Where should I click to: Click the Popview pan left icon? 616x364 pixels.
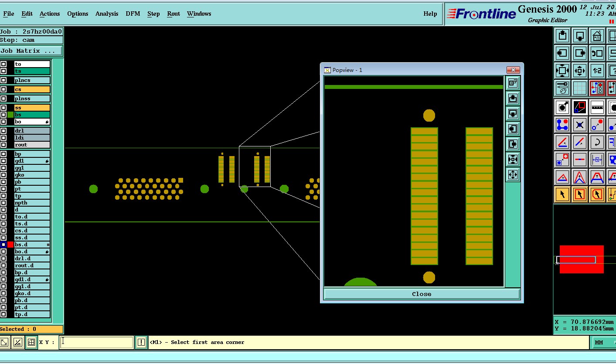click(513, 129)
